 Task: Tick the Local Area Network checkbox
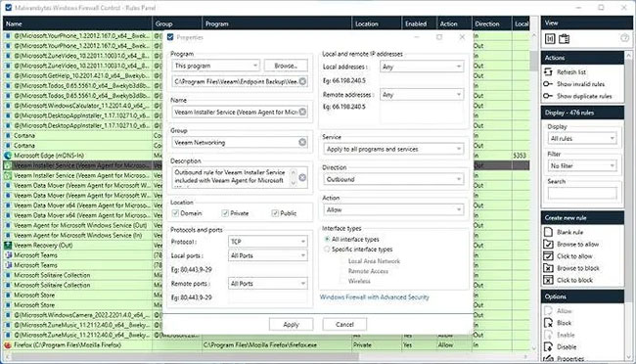[343, 261]
